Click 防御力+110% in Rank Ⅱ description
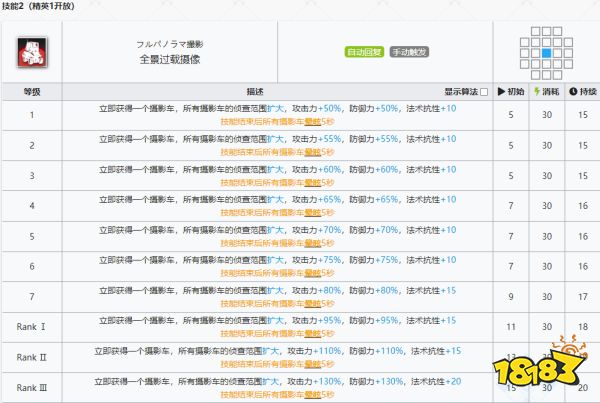 point(376,351)
